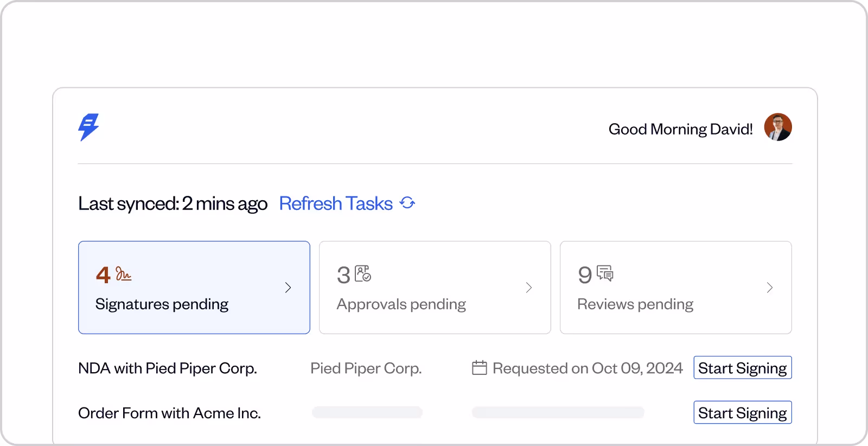This screenshot has width=868, height=446.
Task: Open the Order Form with Acme Inc. task
Action: 169,413
